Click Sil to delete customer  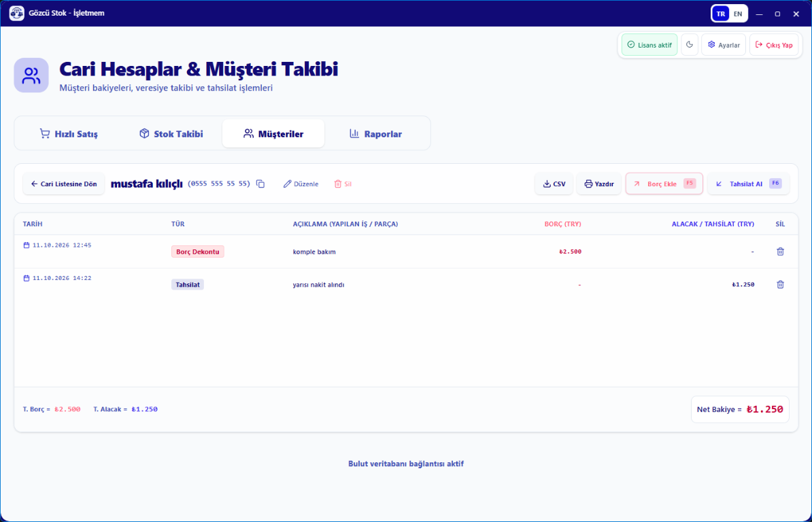pos(343,184)
